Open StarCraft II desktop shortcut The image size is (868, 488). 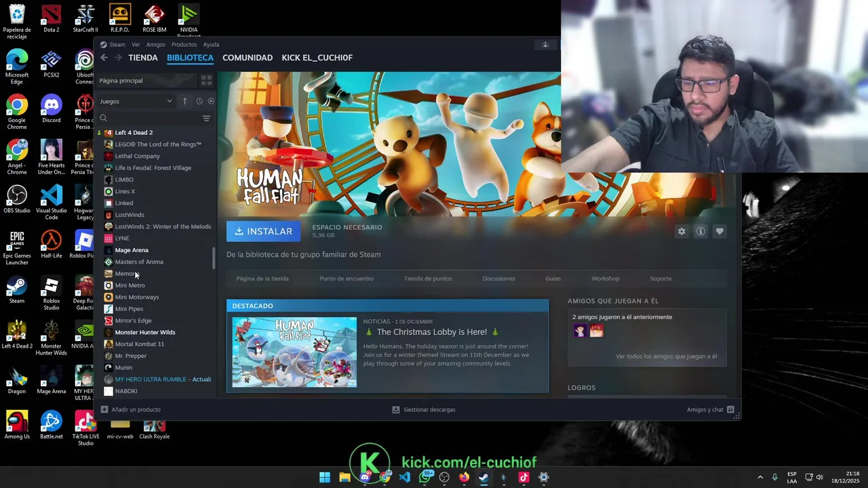tap(85, 18)
